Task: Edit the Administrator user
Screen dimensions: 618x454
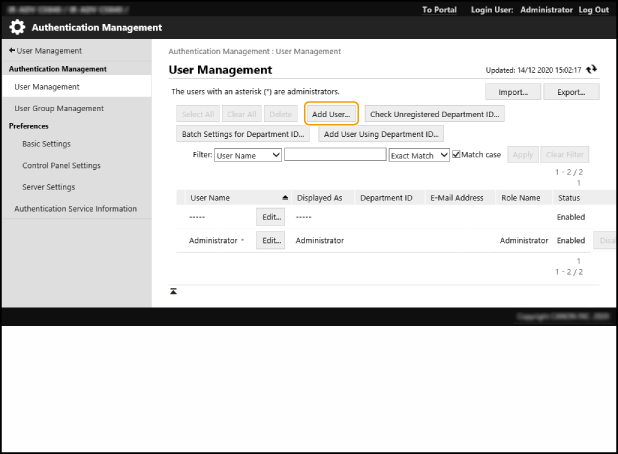Action: coord(270,240)
